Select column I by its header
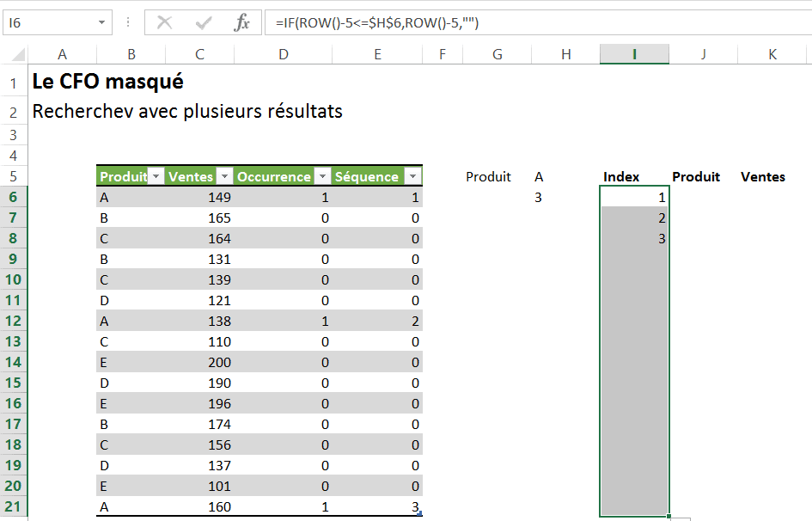 [634, 54]
